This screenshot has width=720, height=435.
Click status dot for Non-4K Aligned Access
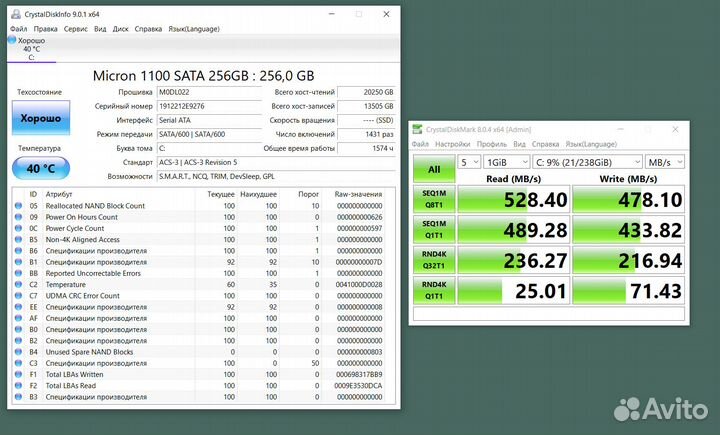point(18,240)
